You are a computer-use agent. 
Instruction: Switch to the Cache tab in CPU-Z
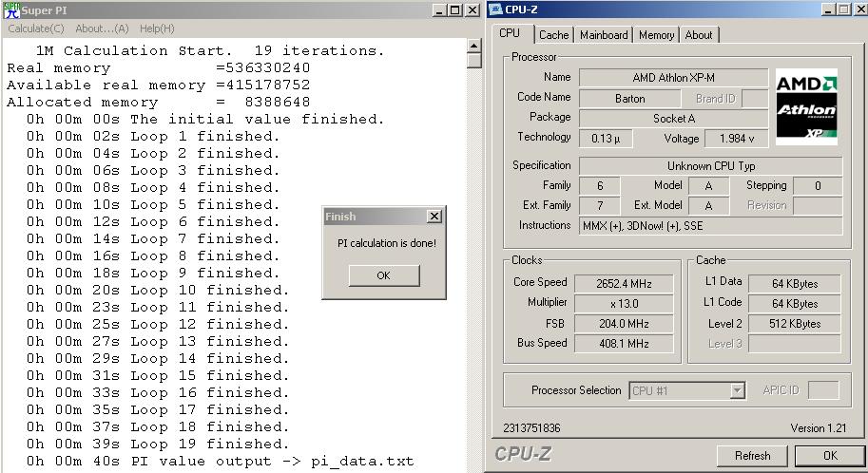(x=553, y=35)
